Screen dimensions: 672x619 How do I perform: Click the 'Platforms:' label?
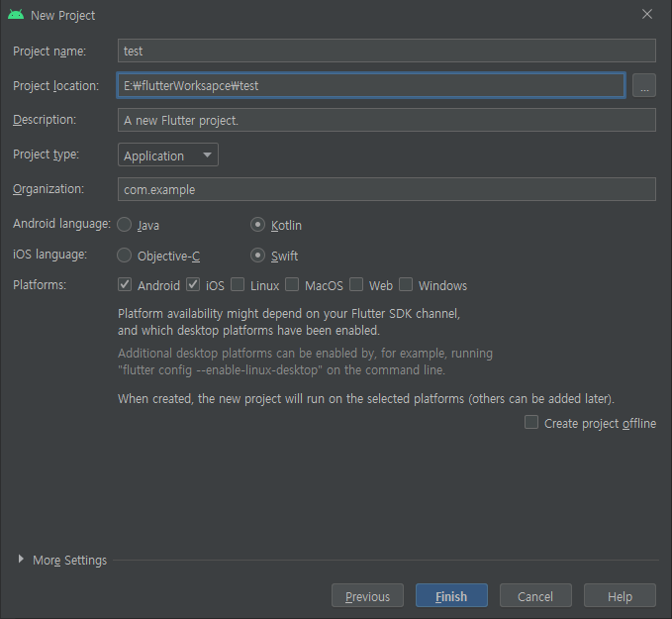[x=40, y=285]
